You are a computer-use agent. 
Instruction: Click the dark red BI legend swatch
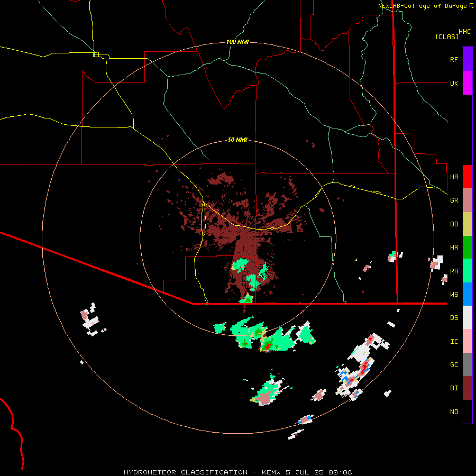click(x=467, y=388)
